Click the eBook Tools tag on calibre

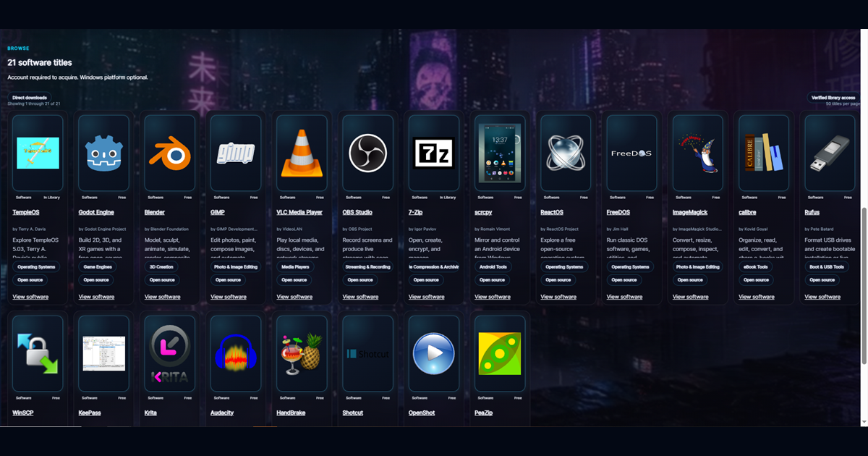[754, 267]
